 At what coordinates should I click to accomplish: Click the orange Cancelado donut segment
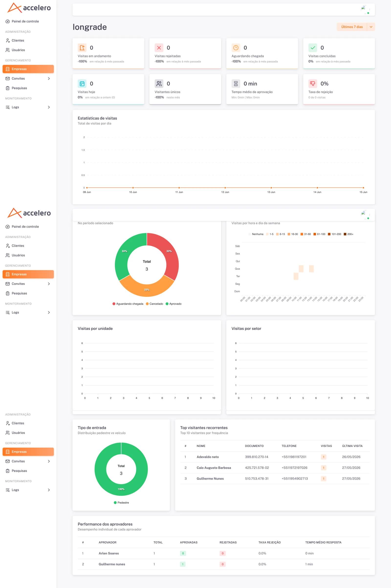coord(147,290)
